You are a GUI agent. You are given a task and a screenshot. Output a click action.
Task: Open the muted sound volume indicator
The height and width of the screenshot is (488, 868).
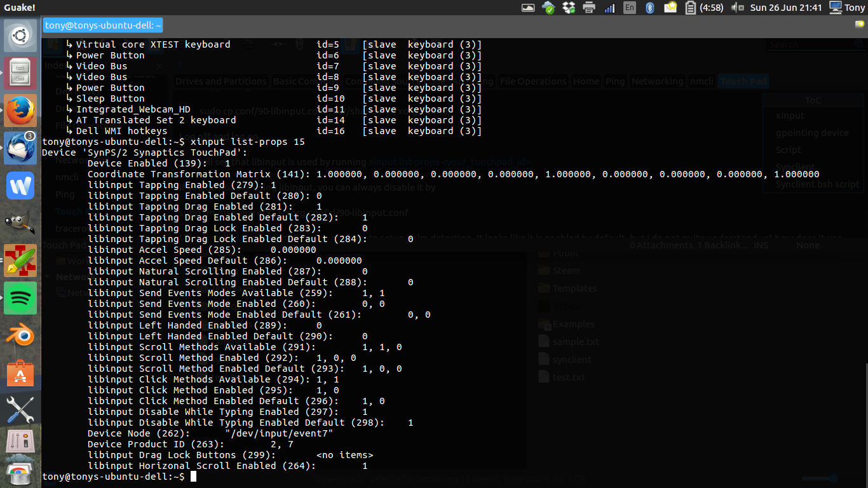[737, 8]
